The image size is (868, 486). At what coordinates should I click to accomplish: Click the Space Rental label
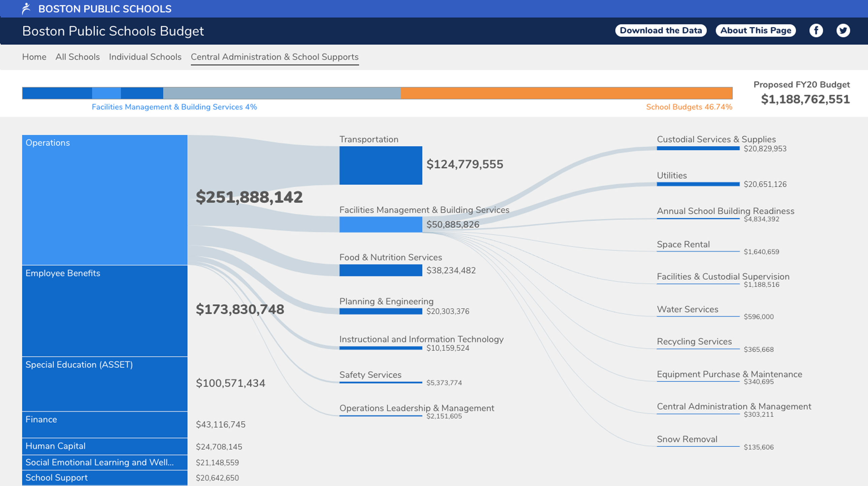(x=683, y=244)
